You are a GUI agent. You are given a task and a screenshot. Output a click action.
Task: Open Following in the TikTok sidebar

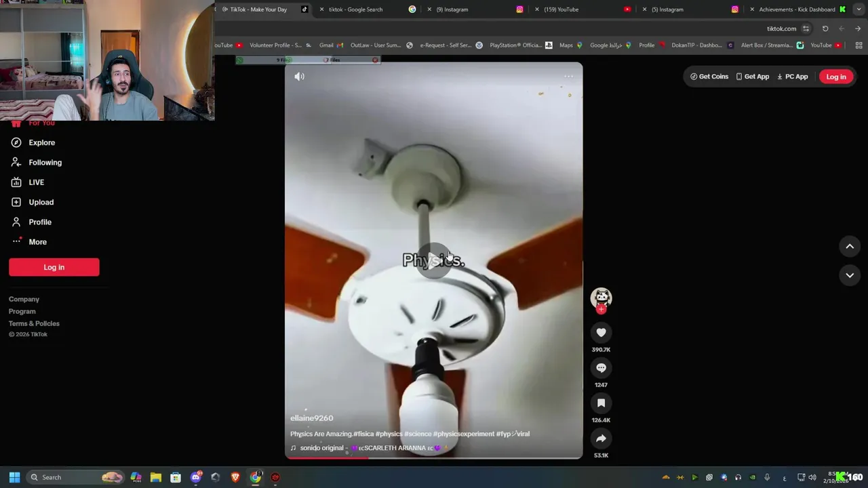click(x=45, y=163)
